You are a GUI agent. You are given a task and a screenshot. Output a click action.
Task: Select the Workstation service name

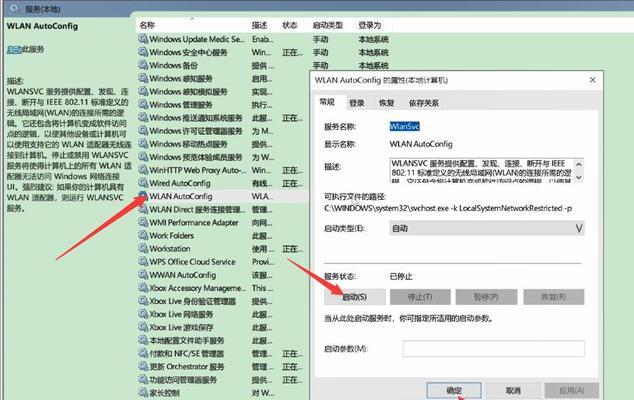[x=170, y=249]
